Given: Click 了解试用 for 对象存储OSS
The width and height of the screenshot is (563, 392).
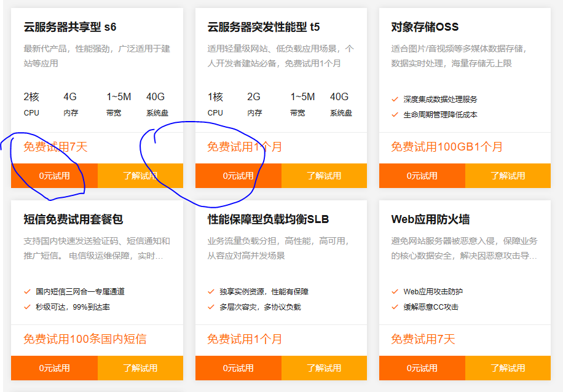Looking at the screenshot, I should pyautogui.click(x=508, y=176).
